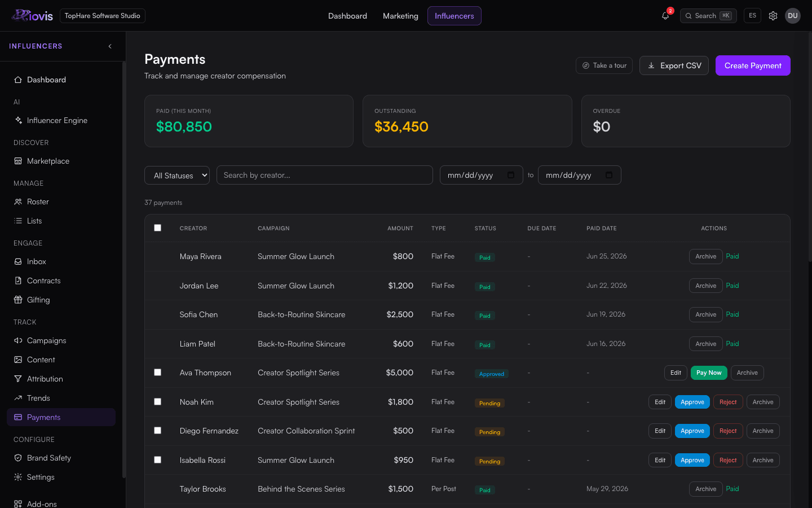
Task: Click the Add-ons grid icon
Action: [18, 504]
